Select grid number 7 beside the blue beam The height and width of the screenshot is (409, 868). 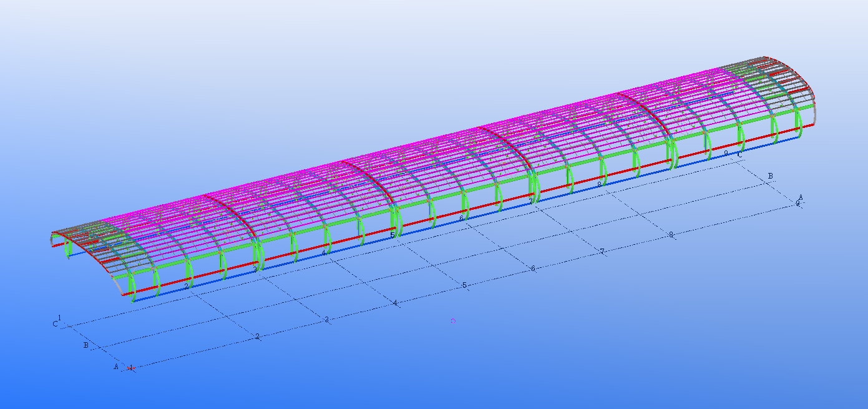click(x=530, y=201)
